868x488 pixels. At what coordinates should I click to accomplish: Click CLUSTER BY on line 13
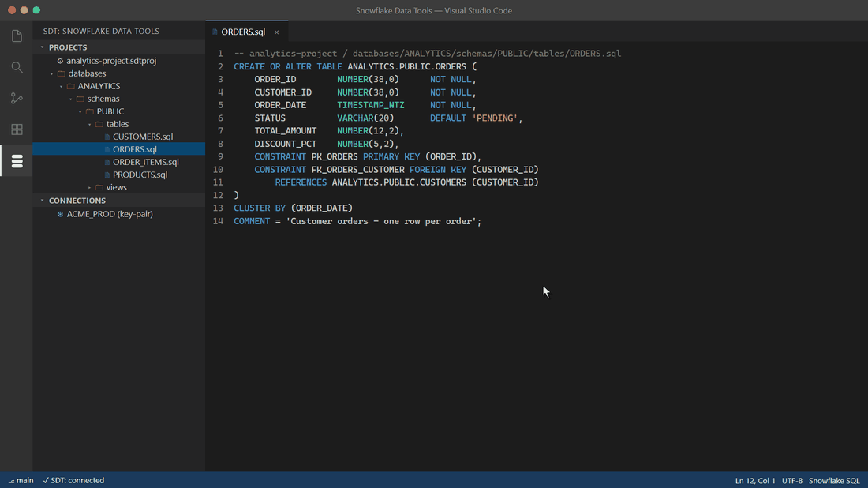tap(260, 208)
